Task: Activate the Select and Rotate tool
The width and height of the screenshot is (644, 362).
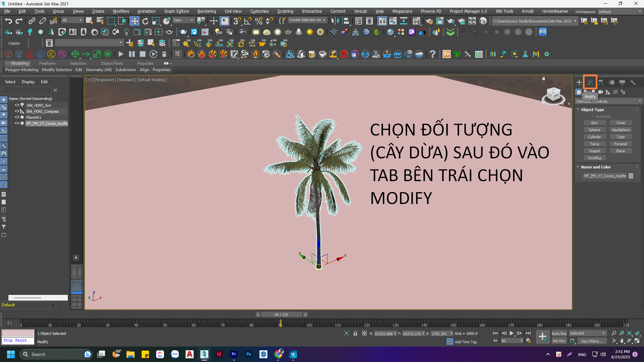Action: coord(145,21)
